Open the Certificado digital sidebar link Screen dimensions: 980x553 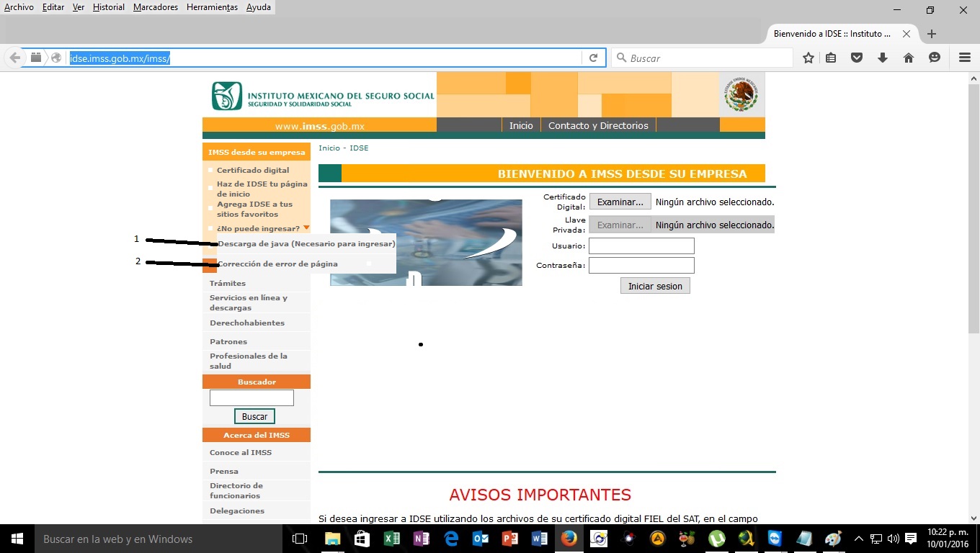coord(253,170)
